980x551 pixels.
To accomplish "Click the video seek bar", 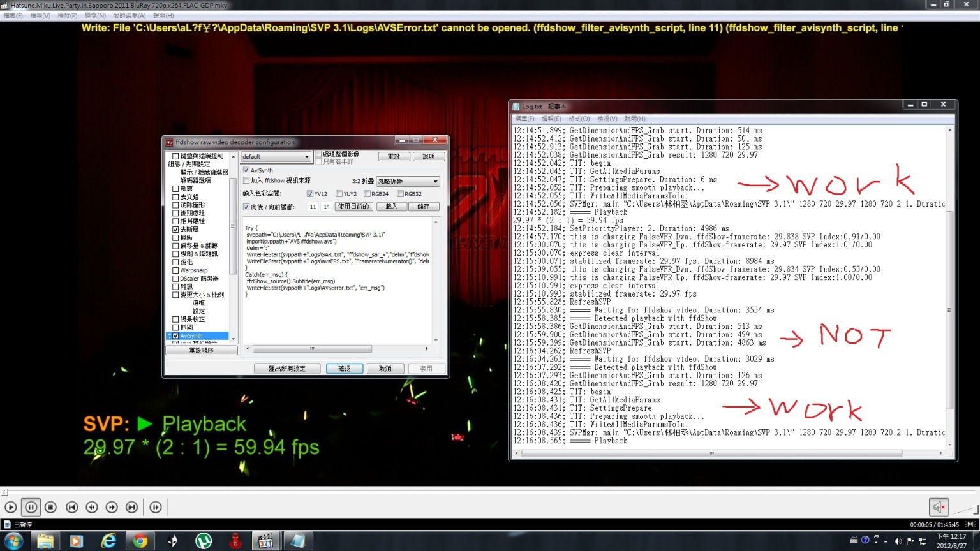I will coord(490,492).
